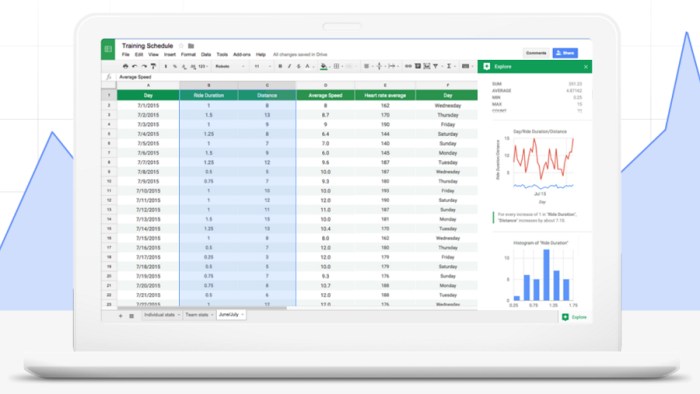Toggle Italic formatting
The width and height of the screenshot is (700, 394).
coord(289,66)
